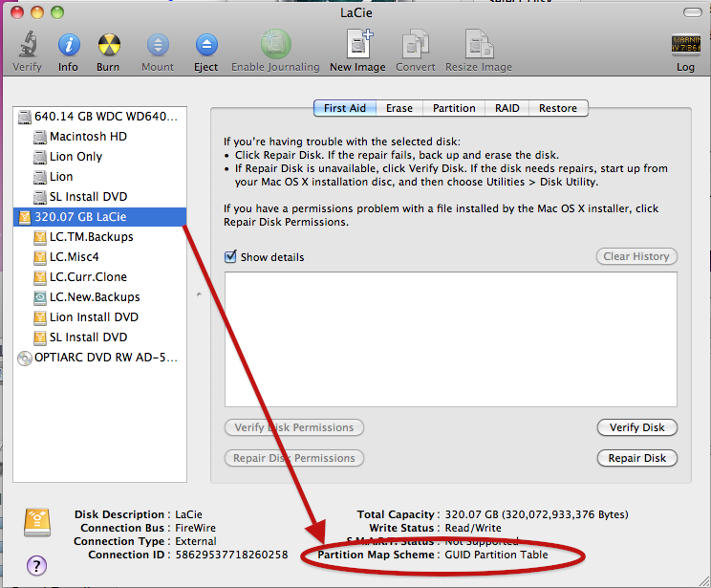Click the Mount toolbar icon

[x=158, y=45]
